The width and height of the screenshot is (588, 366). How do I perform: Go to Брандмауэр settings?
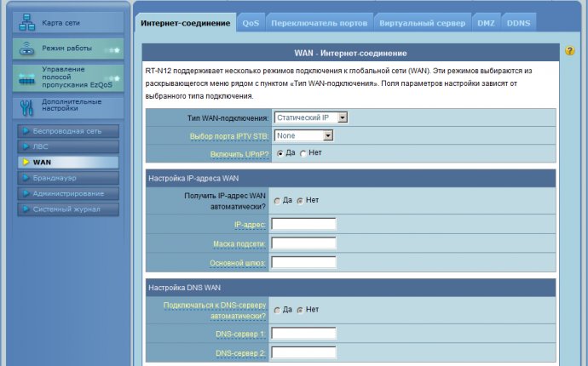coord(68,178)
